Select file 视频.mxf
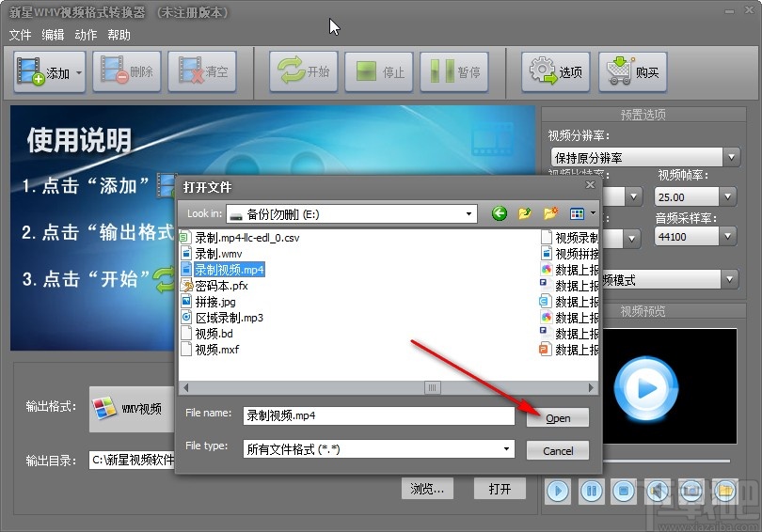762x532 pixels. (217, 350)
